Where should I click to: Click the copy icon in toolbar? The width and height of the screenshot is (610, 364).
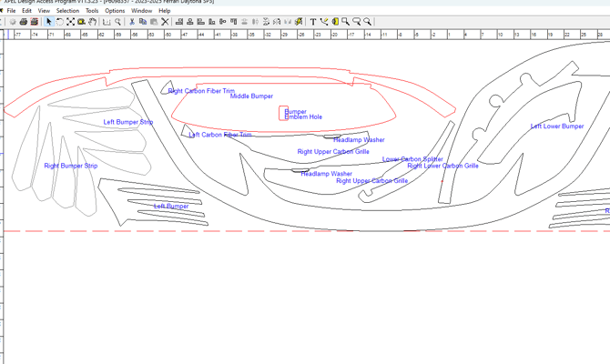[143, 22]
